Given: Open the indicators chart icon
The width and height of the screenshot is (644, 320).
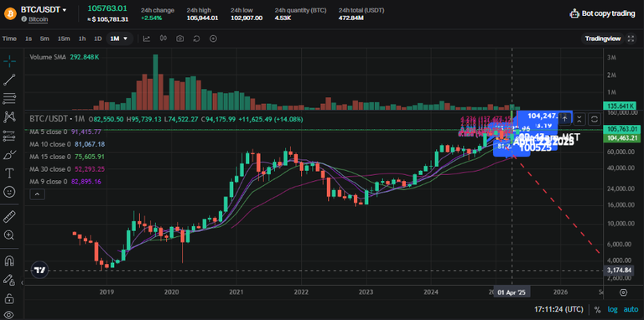Looking at the screenshot, I should (147, 39).
